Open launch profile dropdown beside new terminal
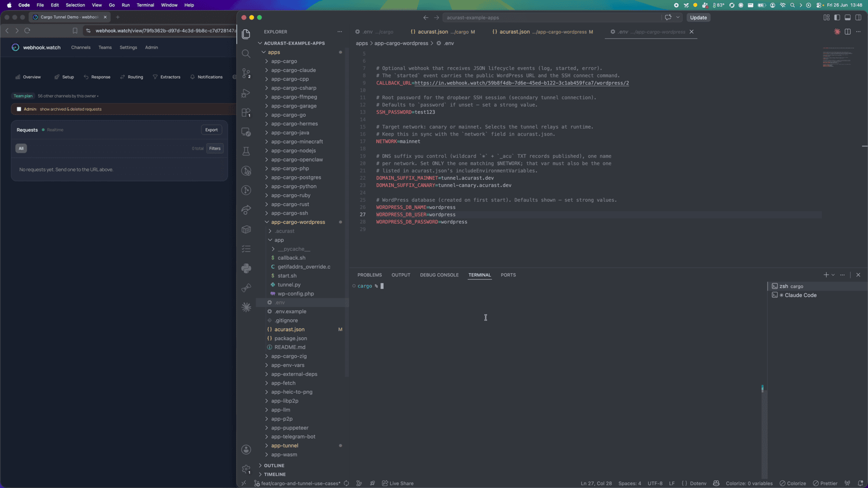Viewport: 868px width, 488px height. coord(833,275)
